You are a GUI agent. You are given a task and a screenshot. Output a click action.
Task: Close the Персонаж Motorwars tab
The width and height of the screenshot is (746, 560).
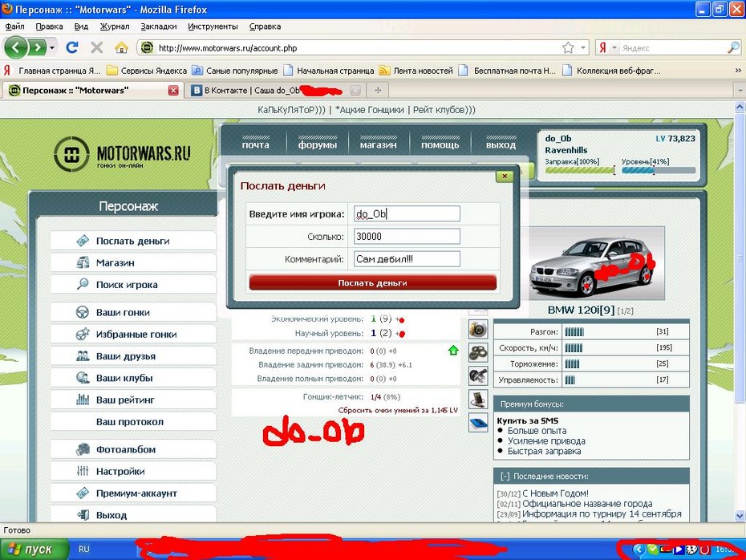coord(173,90)
